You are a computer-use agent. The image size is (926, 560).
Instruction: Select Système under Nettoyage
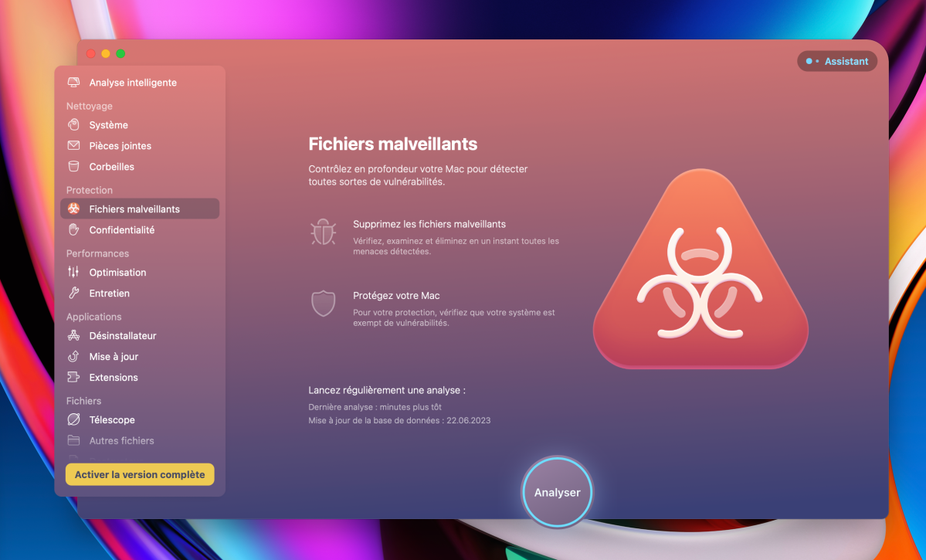pos(140,124)
